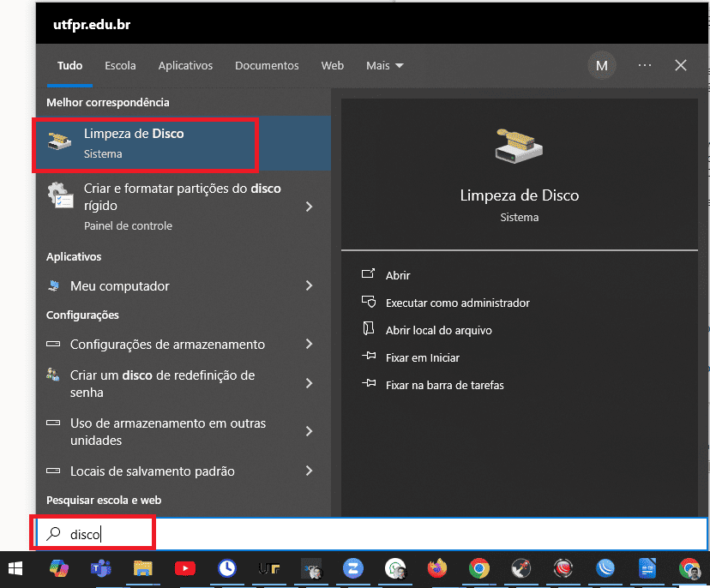Open the Mais dropdown filter

[x=384, y=66]
